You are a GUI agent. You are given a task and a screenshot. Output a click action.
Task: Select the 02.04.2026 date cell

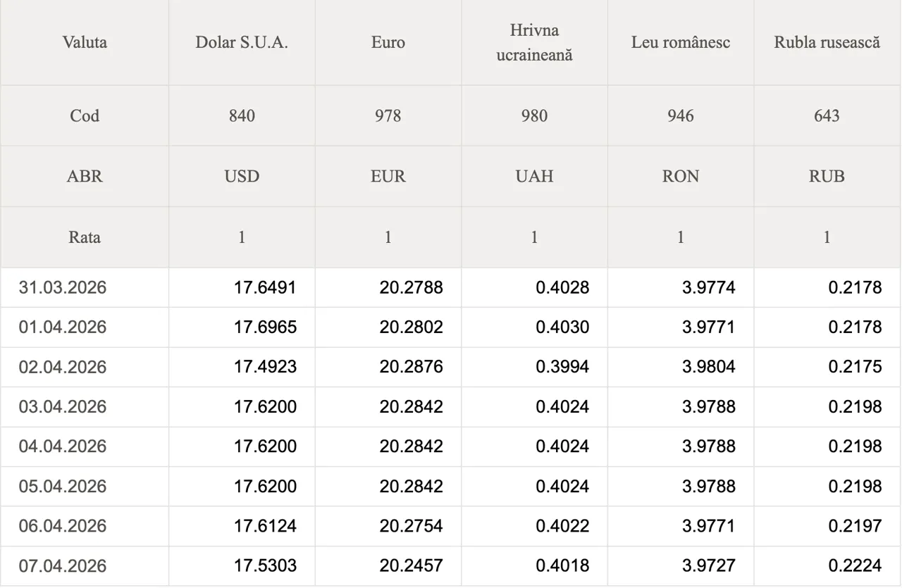[63, 367]
